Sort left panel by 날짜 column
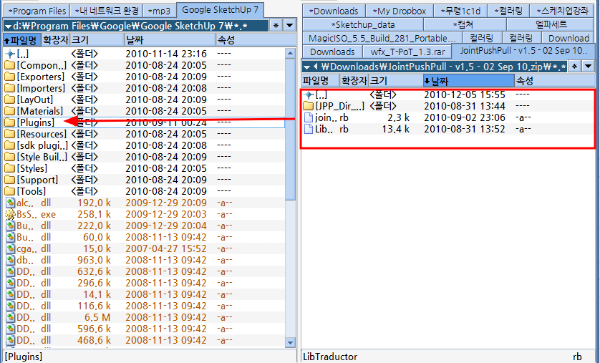The image size is (600, 363). click(170, 40)
